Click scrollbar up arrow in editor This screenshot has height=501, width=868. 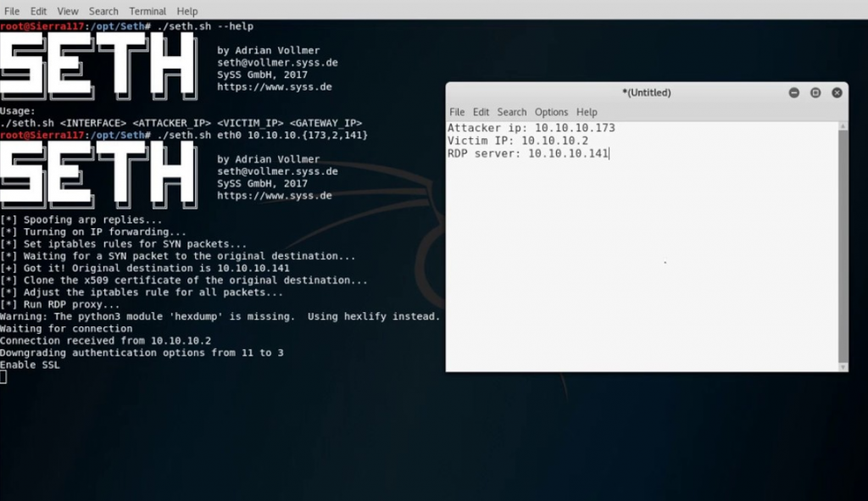[843, 126]
